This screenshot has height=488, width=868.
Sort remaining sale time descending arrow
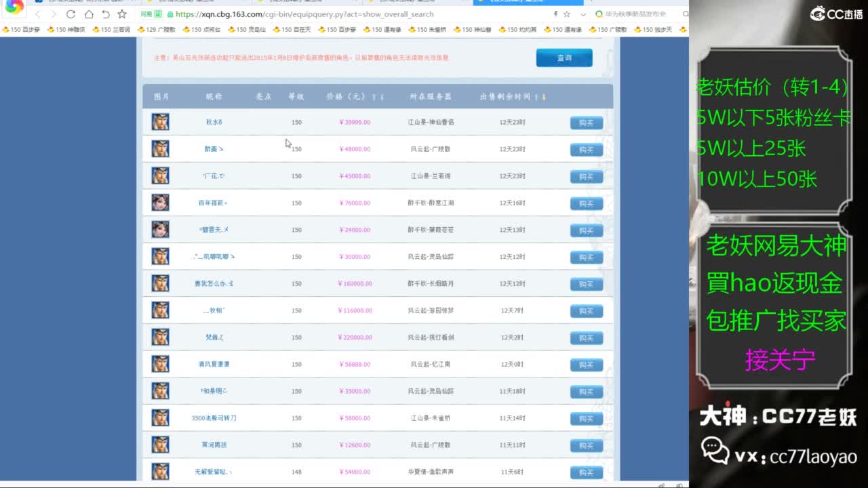coord(543,97)
